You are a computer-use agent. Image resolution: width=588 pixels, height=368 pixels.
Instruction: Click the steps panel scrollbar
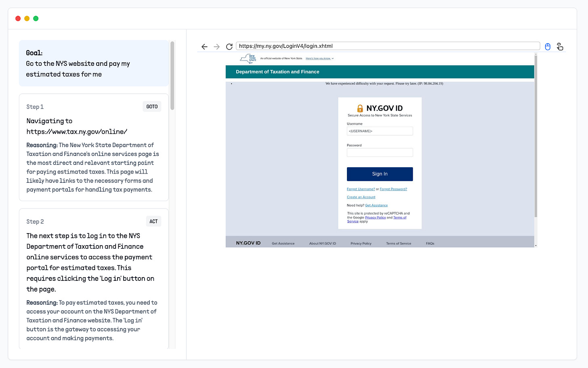[172, 76]
